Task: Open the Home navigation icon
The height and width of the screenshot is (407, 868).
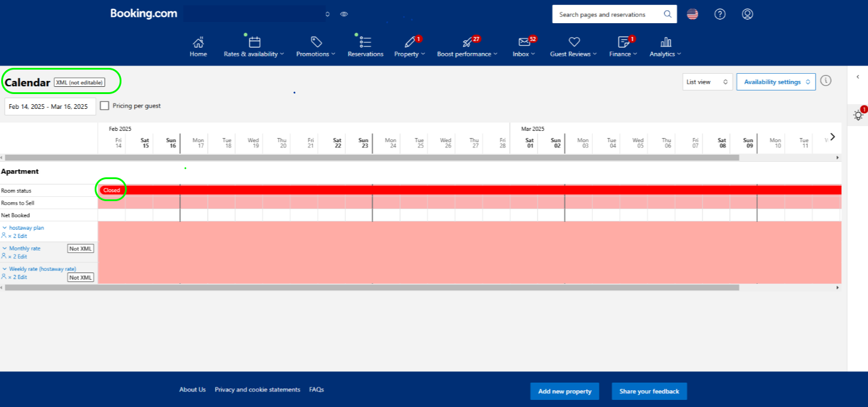Action: 198,42
